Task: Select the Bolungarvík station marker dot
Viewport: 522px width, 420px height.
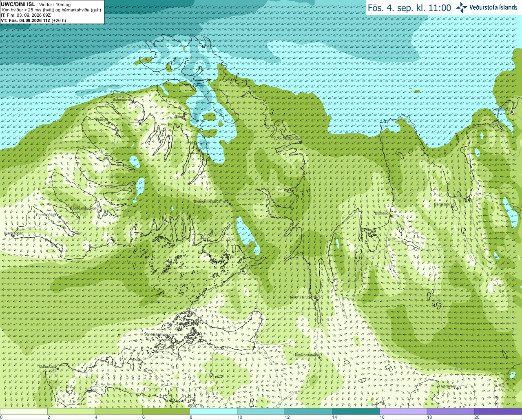Action: coord(133,102)
